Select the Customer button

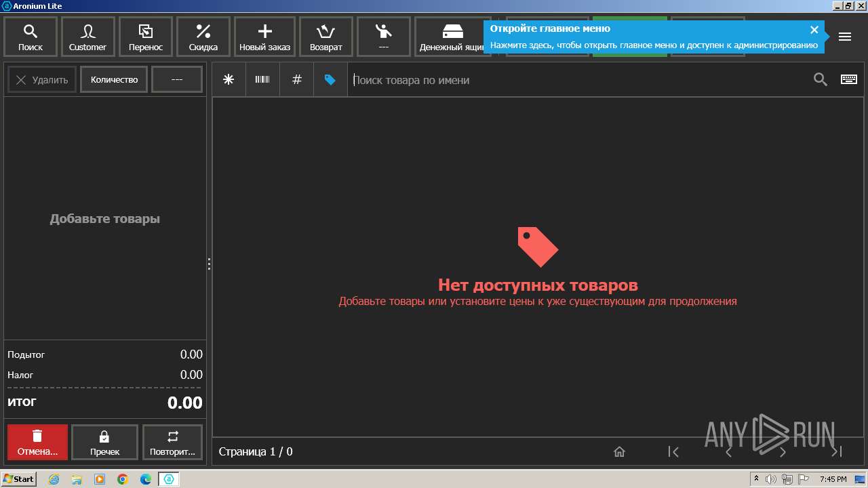[x=87, y=37]
